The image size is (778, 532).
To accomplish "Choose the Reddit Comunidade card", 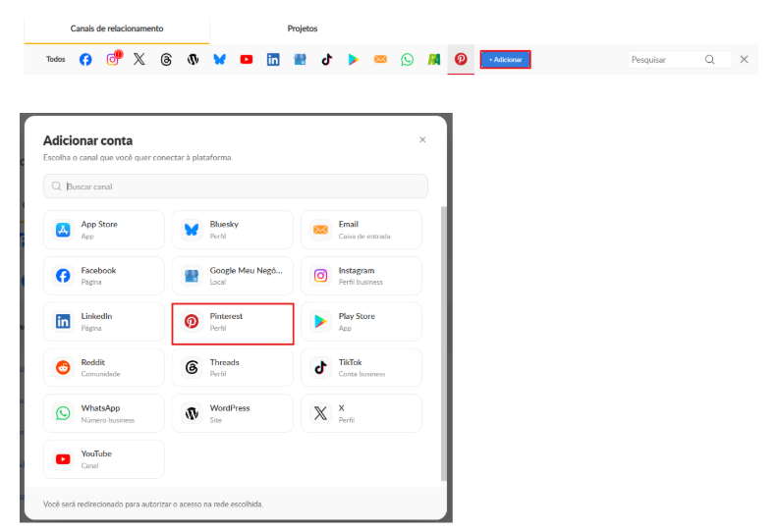I will click(x=104, y=367).
